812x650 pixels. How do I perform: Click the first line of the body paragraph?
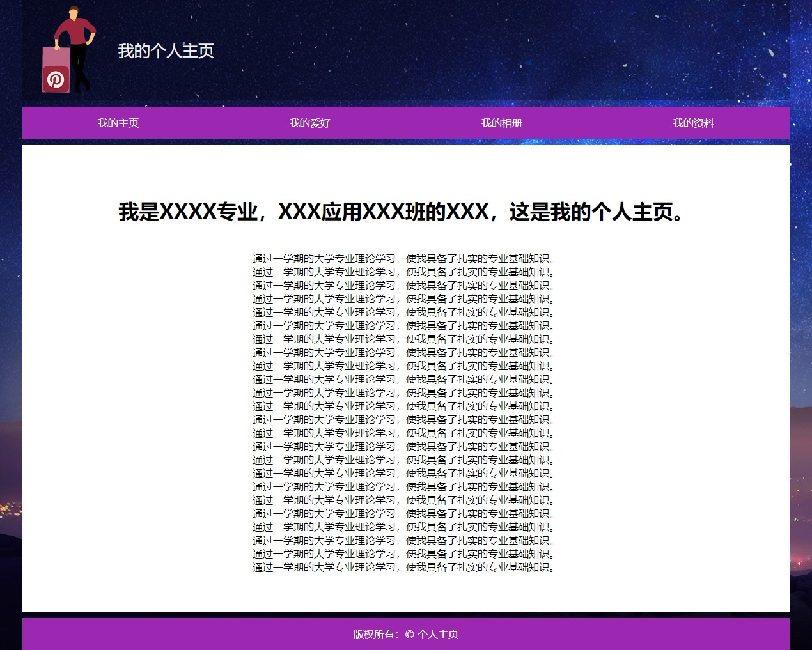tap(405, 259)
